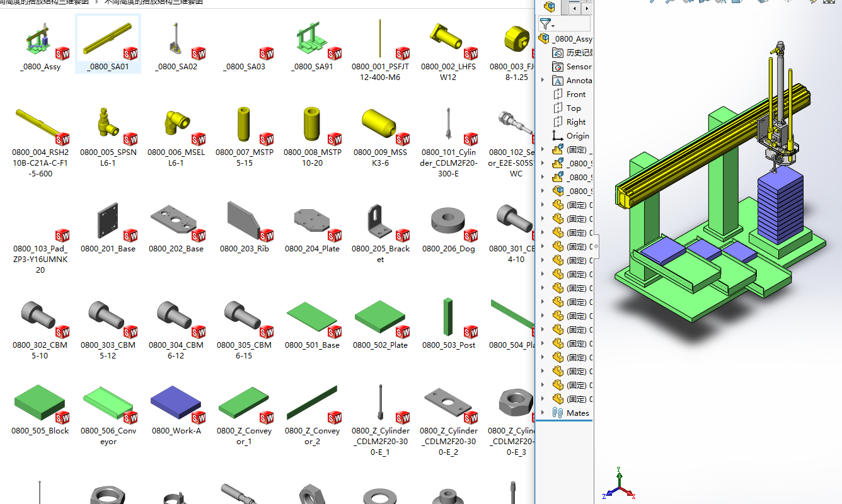Open the FeatureManager design tree tab
The image size is (842, 504).
click(550, 8)
